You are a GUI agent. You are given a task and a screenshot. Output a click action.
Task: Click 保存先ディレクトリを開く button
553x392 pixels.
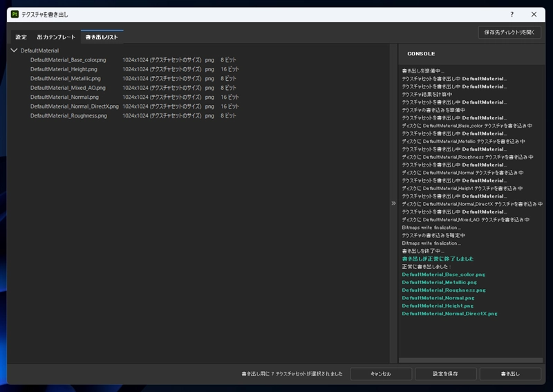[509, 32]
